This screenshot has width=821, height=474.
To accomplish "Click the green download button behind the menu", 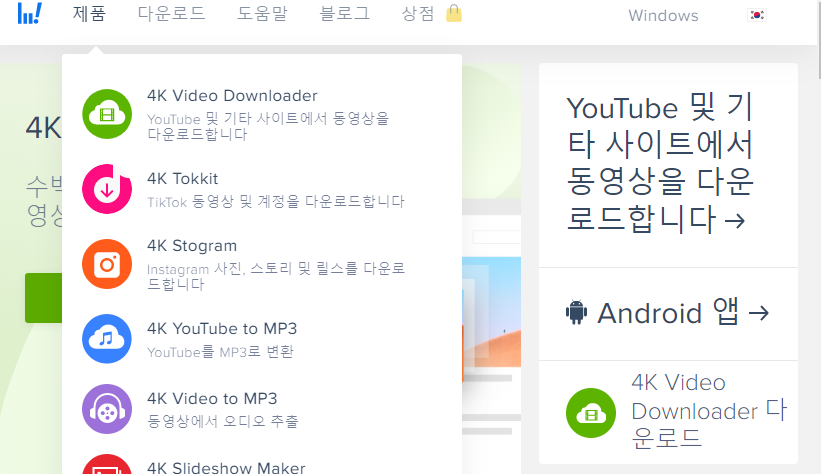I will 43,297.
